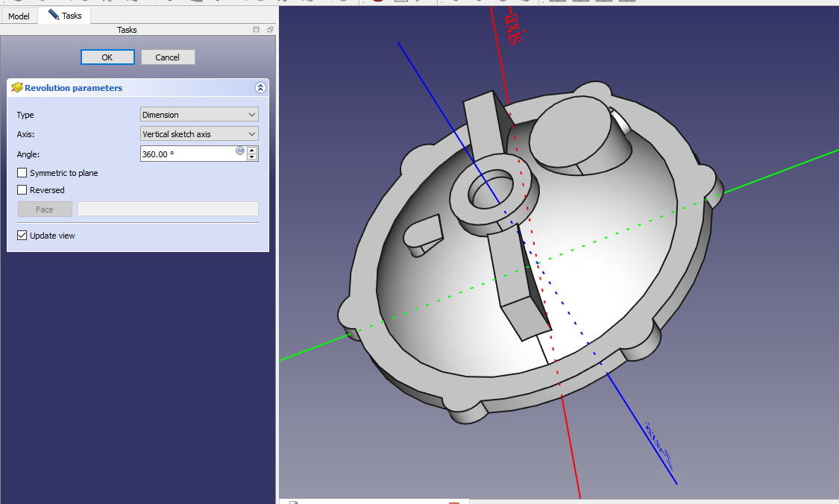
Task: Click the Revolution parameters header icon
Action: pos(17,88)
